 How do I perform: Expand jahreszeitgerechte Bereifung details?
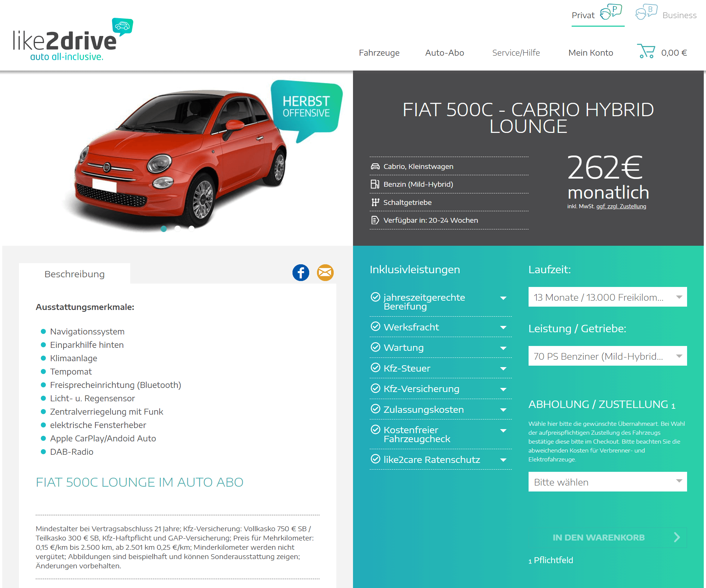pos(503,298)
